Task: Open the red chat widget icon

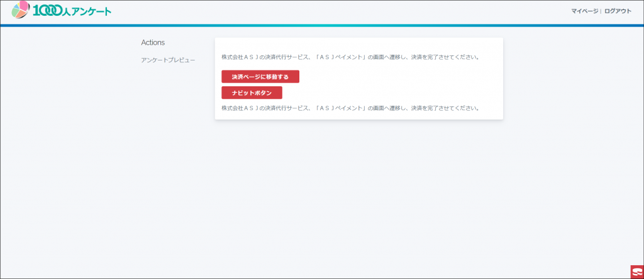Action: coord(637,272)
